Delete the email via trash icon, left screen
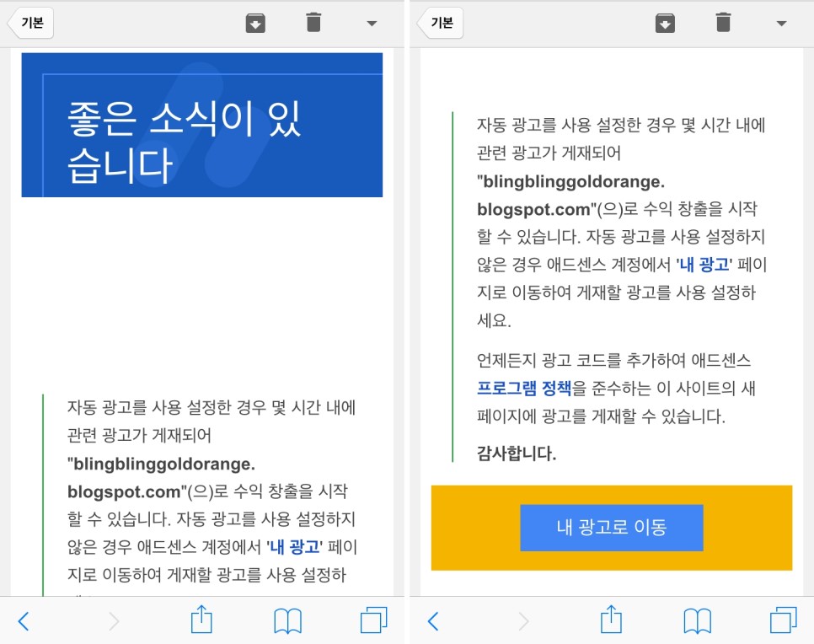Screen dimensions: 814x644 [x=313, y=22]
